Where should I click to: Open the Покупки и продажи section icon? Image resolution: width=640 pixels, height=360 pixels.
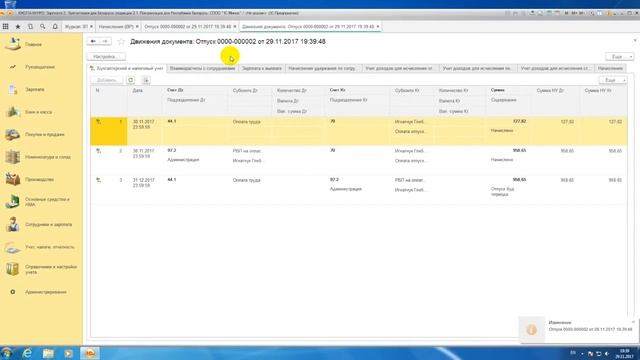click(13, 134)
